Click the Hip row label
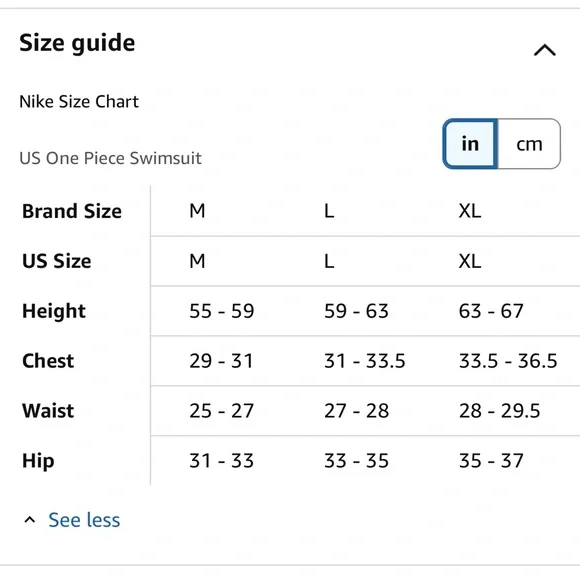 click(38, 461)
